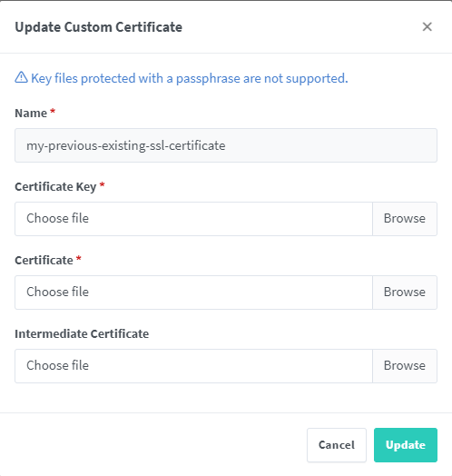Click the Intermediate Certificate label
This screenshot has height=476, width=452.
82,333
